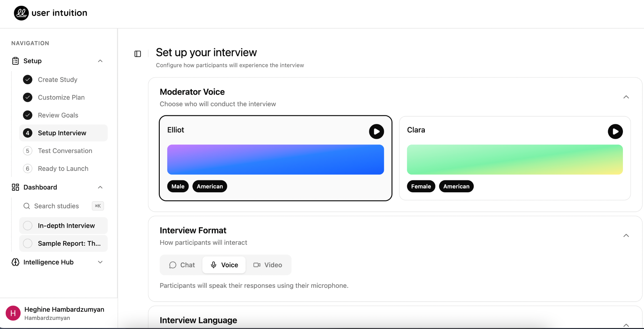
Task: Select Chat interview format
Action: tap(182, 265)
